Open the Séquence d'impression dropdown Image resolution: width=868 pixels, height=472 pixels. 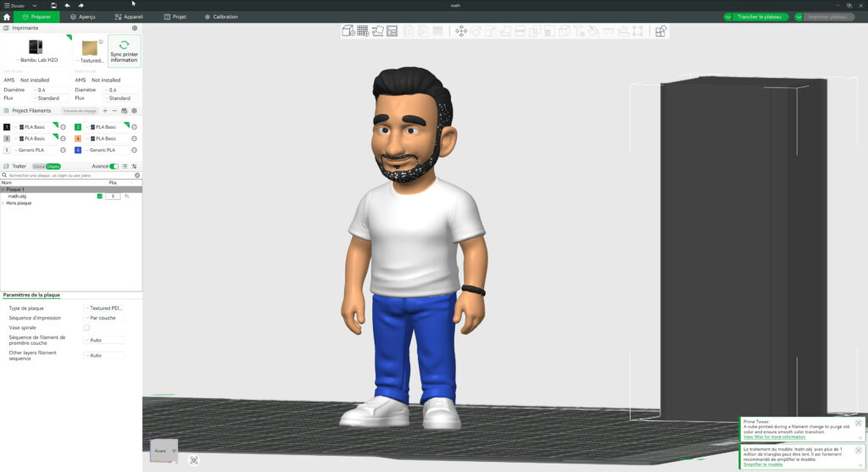(104, 318)
